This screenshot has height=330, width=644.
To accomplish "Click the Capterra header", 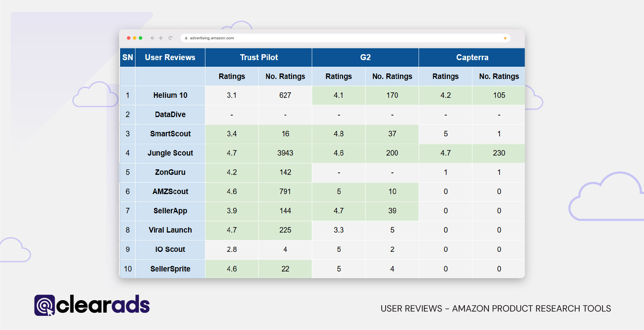I will click(x=472, y=57).
